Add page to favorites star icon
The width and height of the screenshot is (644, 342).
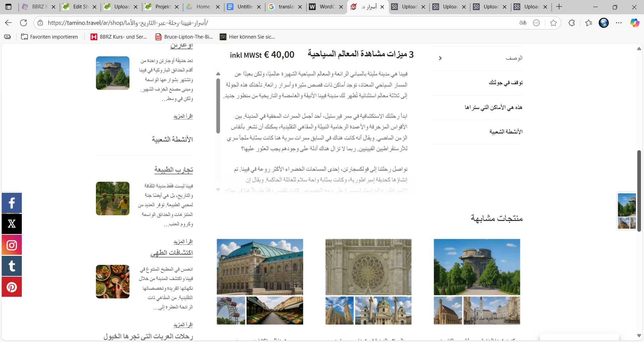(x=553, y=23)
